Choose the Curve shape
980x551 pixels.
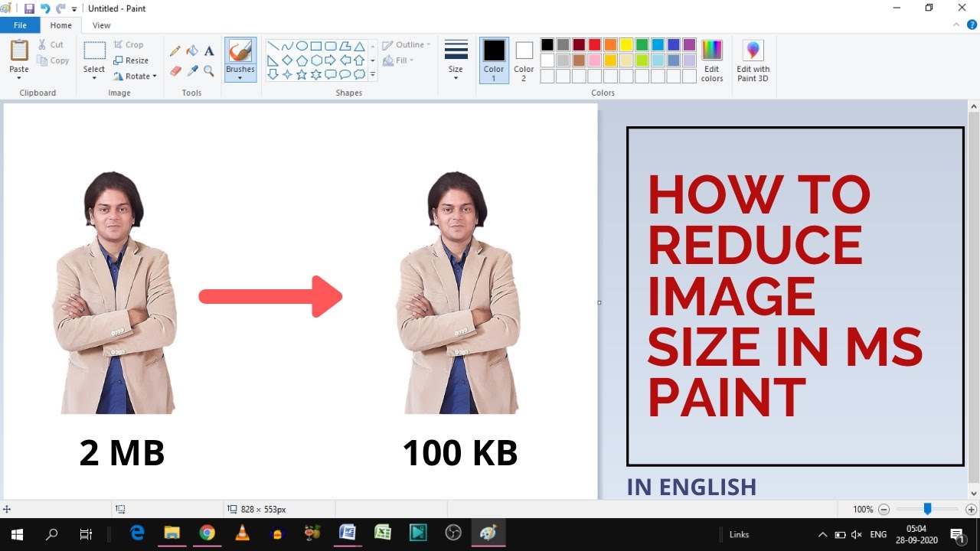point(287,46)
